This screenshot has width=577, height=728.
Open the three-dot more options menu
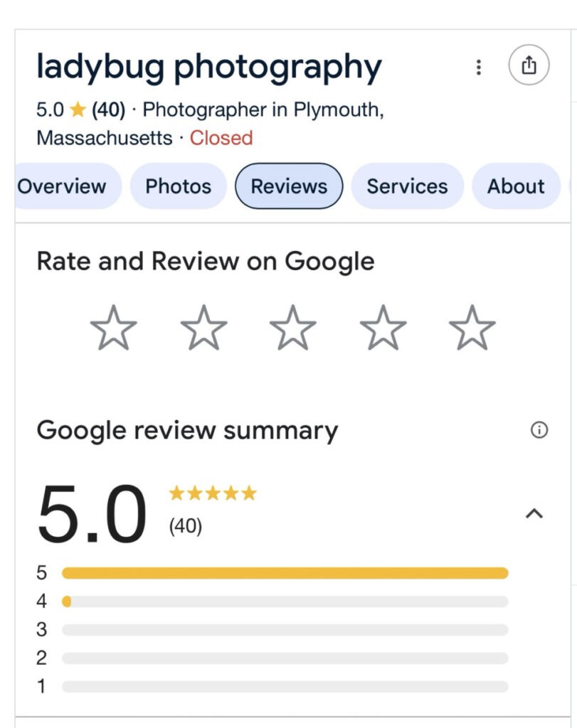(x=479, y=68)
